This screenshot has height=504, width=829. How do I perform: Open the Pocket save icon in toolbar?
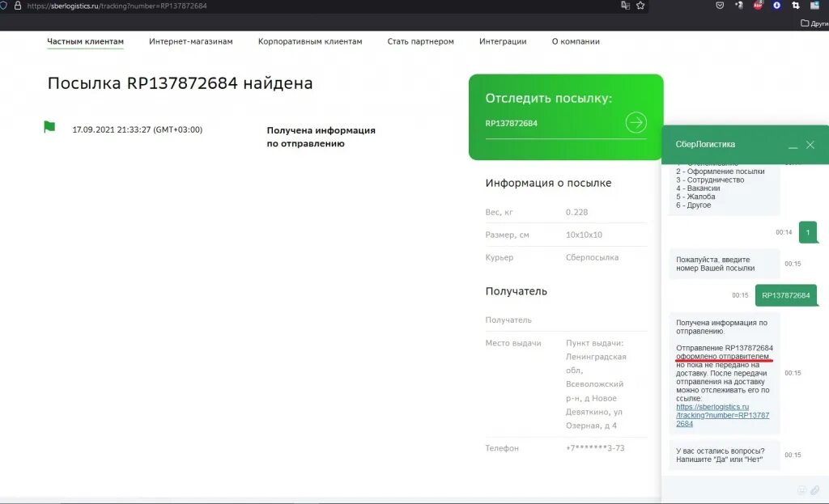coord(720,6)
